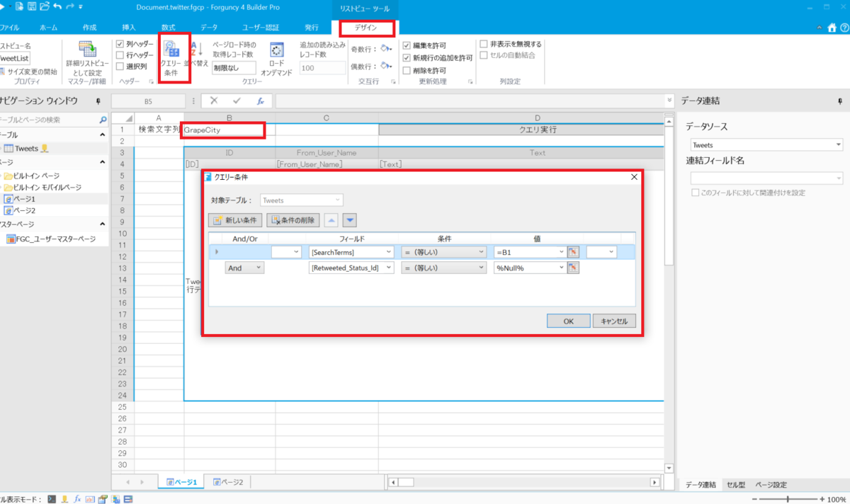This screenshot has height=504, width=850.
Task: Click the 条件の削除 icon
Action: tap(293, 219)
